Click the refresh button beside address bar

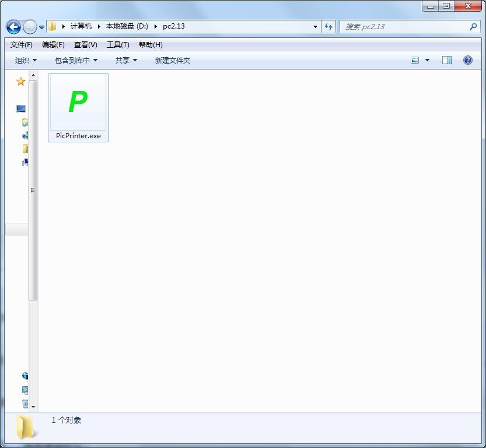pyautogui.click(x=328, y=27)
